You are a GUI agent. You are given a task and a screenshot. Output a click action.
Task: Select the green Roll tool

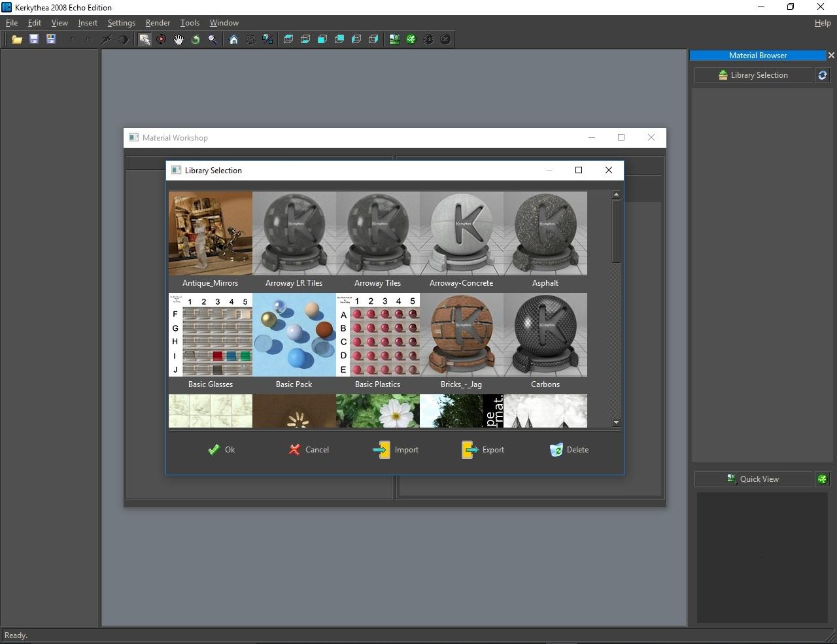click(196, 39)
